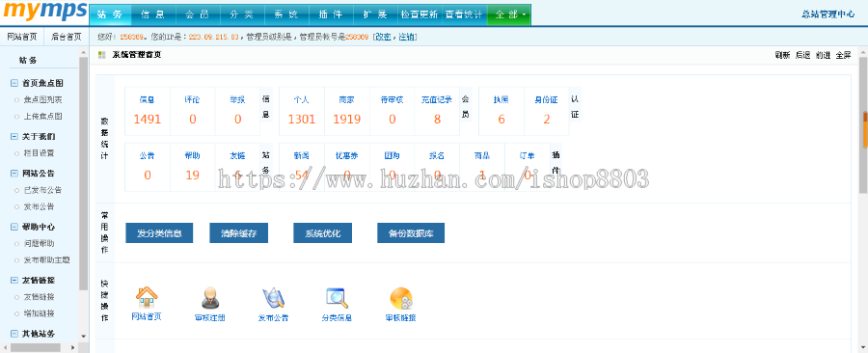Collapse the 其他站务 sidebar group

14,334
